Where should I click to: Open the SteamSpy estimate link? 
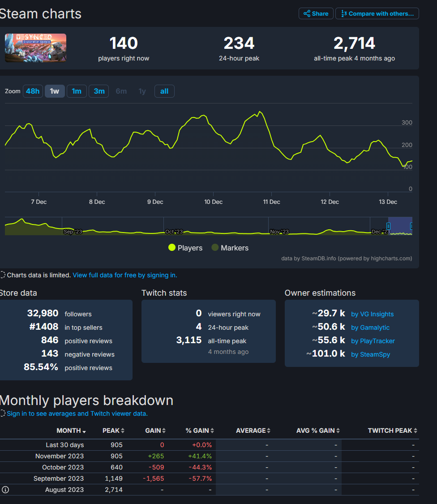370,354
